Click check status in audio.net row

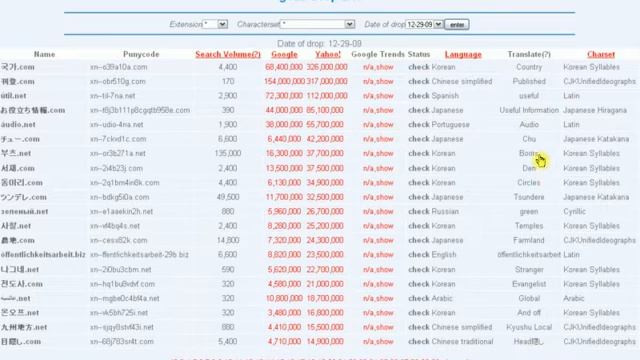click(419, 124)
